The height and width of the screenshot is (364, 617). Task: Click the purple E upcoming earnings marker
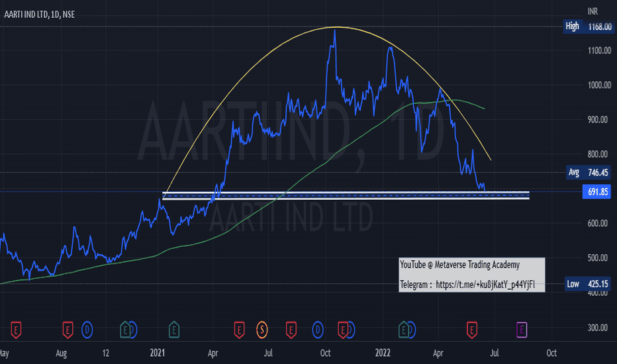click(x=522, y=330)
